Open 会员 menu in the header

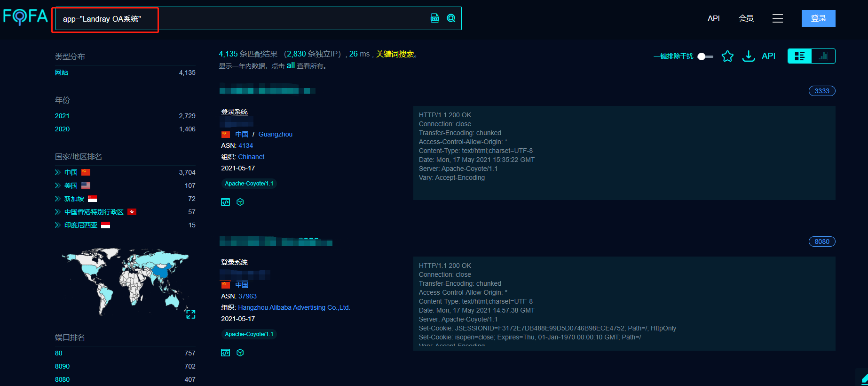[746, 18]
